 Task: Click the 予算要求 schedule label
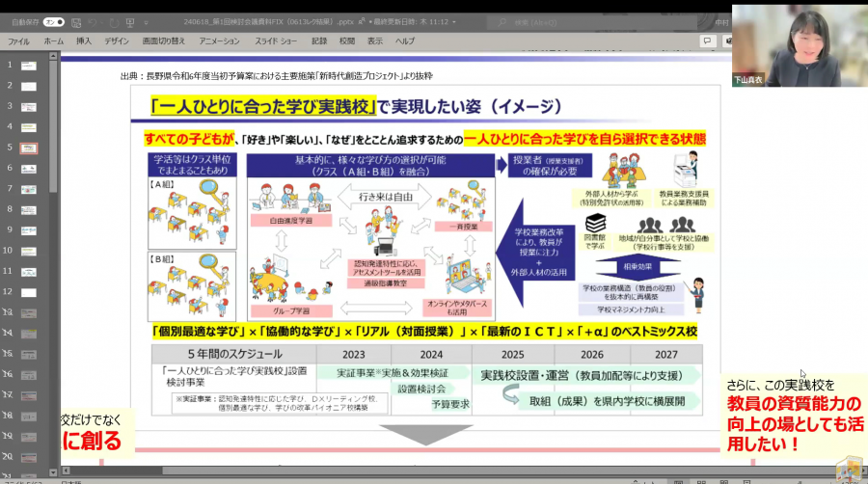tap(450, 404)
